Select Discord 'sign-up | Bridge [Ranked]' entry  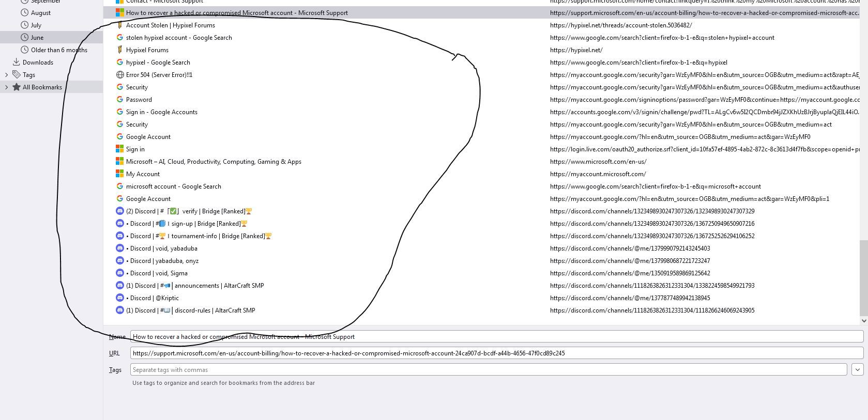(187, 223)
